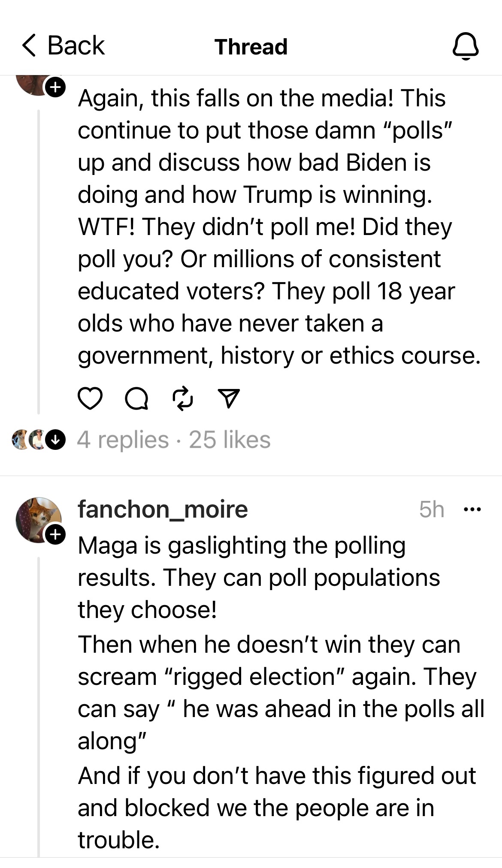Image resolution: width=502 pixels, height=868 pixels.
Task: Open more options on fanchon_moire's post
Action: 473,509
